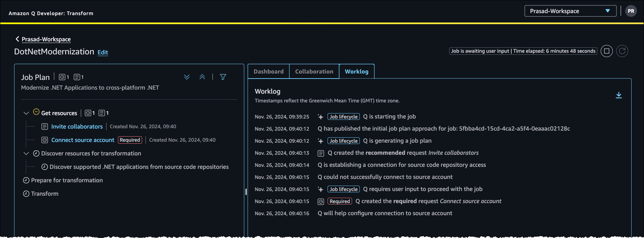Viewport: 644px width, 238px height.
Task: Click sparkle icon beside 'Q is generating a job plan'
Action: pos(320,141)
